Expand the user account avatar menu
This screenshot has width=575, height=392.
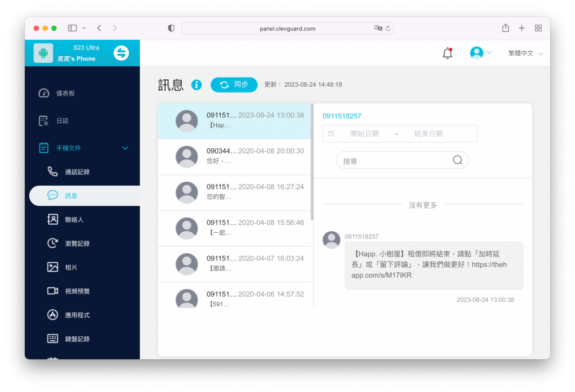(x=480, y=53)
